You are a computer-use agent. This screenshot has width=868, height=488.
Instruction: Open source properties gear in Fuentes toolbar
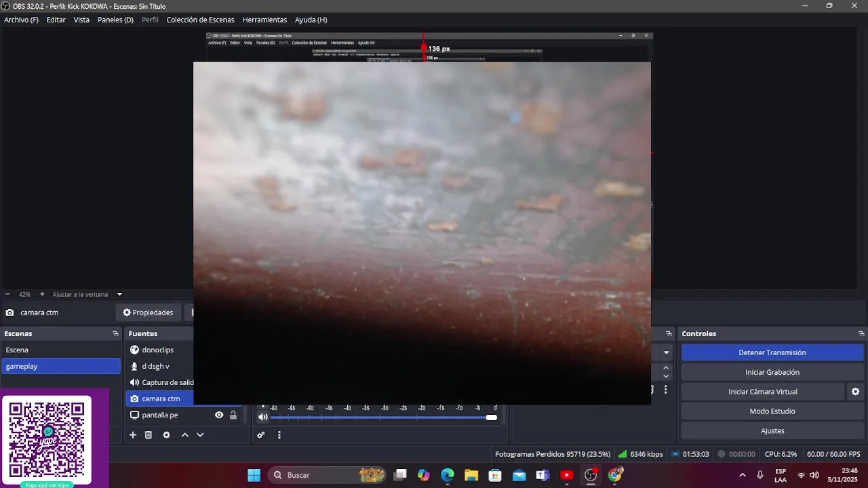(166, 435)
